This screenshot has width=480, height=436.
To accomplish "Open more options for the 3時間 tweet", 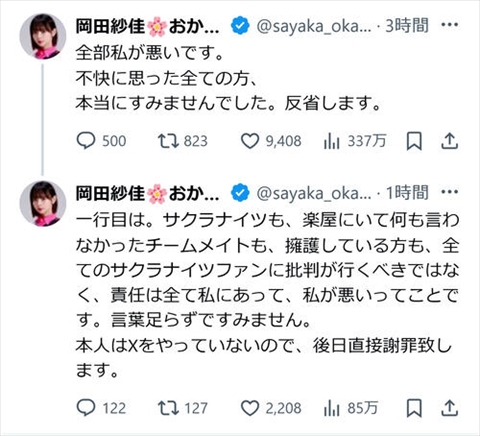I will click(449, 25).
